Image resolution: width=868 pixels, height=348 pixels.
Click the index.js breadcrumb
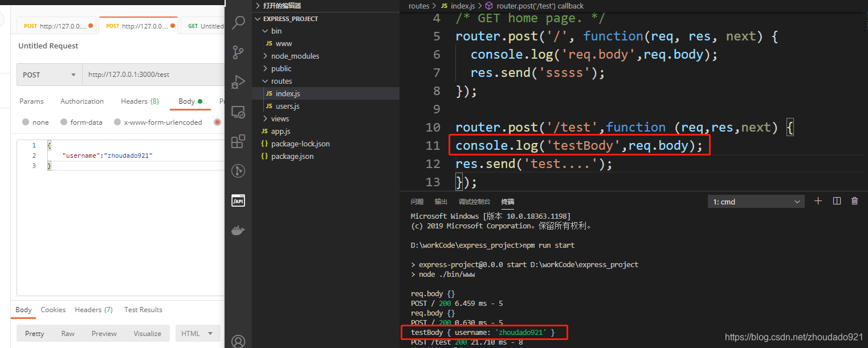click(x=457, y=6)
